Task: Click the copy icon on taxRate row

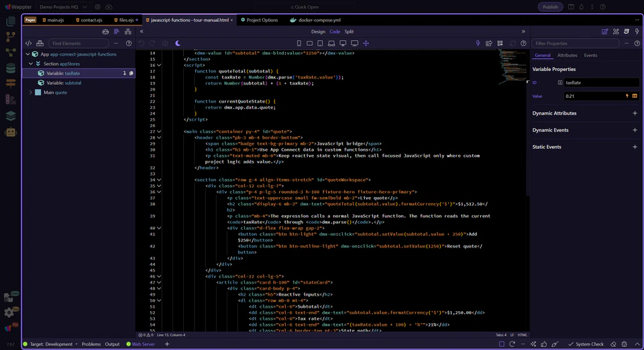Action: (x=131, y=73)
